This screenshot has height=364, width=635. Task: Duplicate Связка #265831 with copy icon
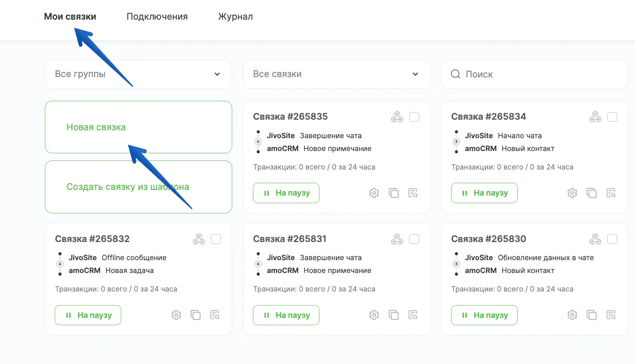tap(393, 315)
